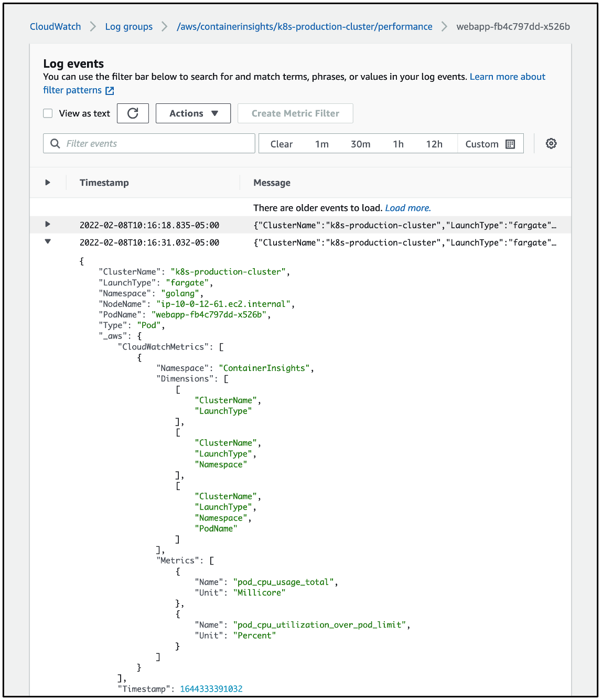602x700 pixels.
Task: Click the Create Metric Filter button
Action: coord(295,113)
